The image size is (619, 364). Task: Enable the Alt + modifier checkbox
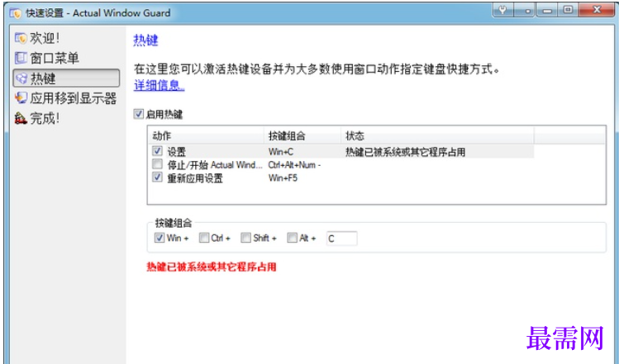tap(292, 238)
